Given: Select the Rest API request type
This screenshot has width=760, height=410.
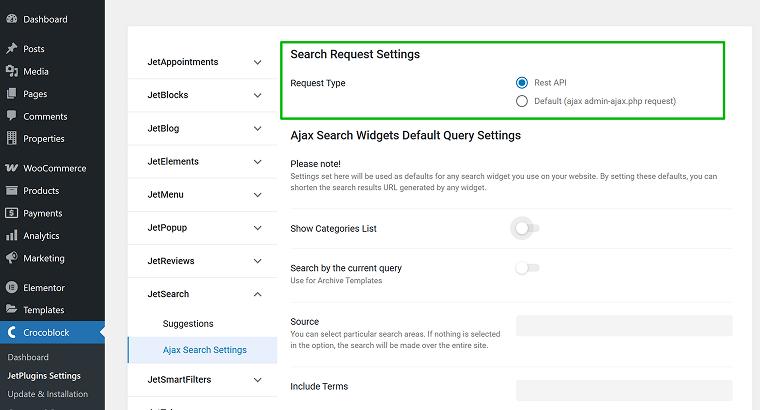Looking at the screenshot, I should click(522, 83).
